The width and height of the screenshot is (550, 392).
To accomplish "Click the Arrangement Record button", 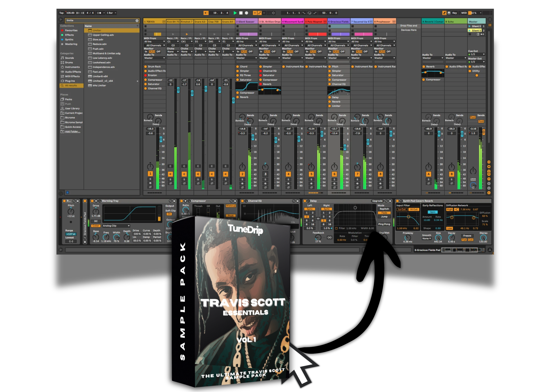I will [x=246, y=13].
